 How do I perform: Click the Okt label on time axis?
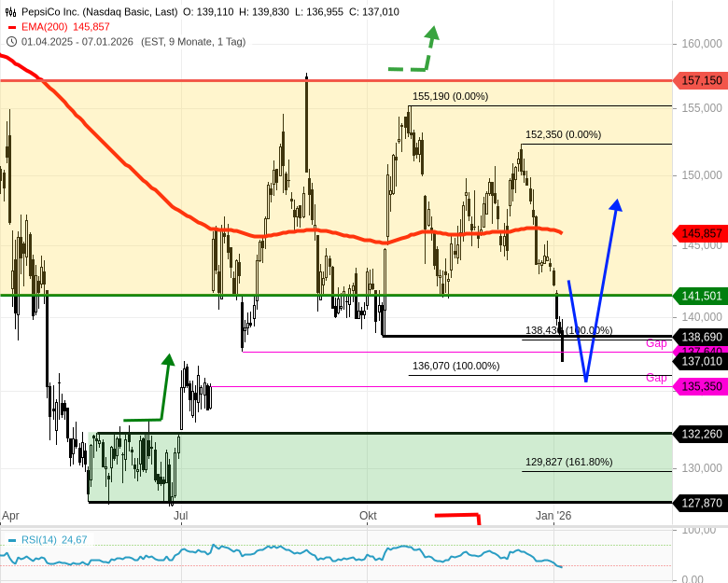[368, 515]
